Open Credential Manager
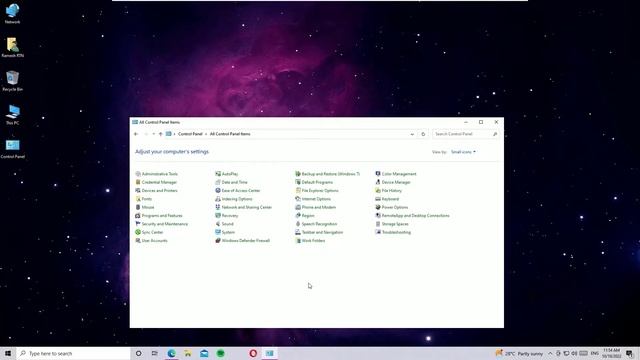Image resolution: width=640 pixels, height=360 pixels. coord(156,182)
